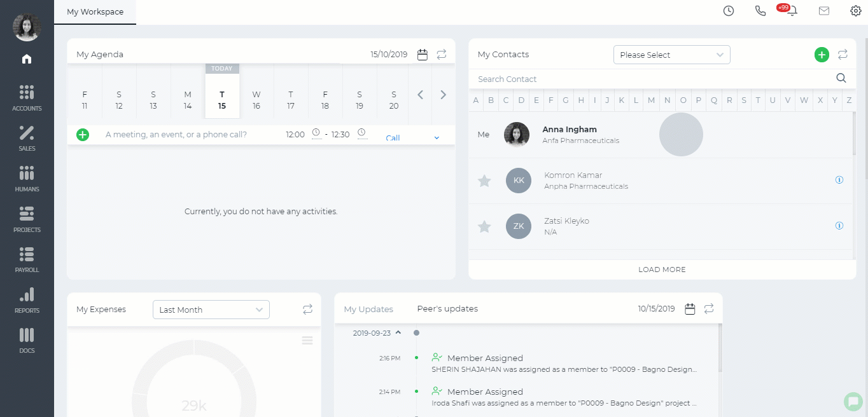Go to previous agenda days
868x417 pixels.
pos(420,95)
